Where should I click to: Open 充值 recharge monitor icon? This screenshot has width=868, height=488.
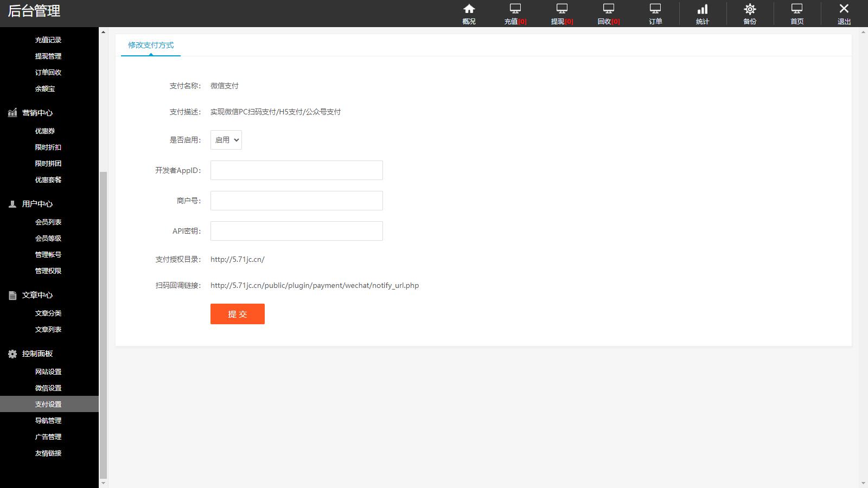[x=515, y=9]
